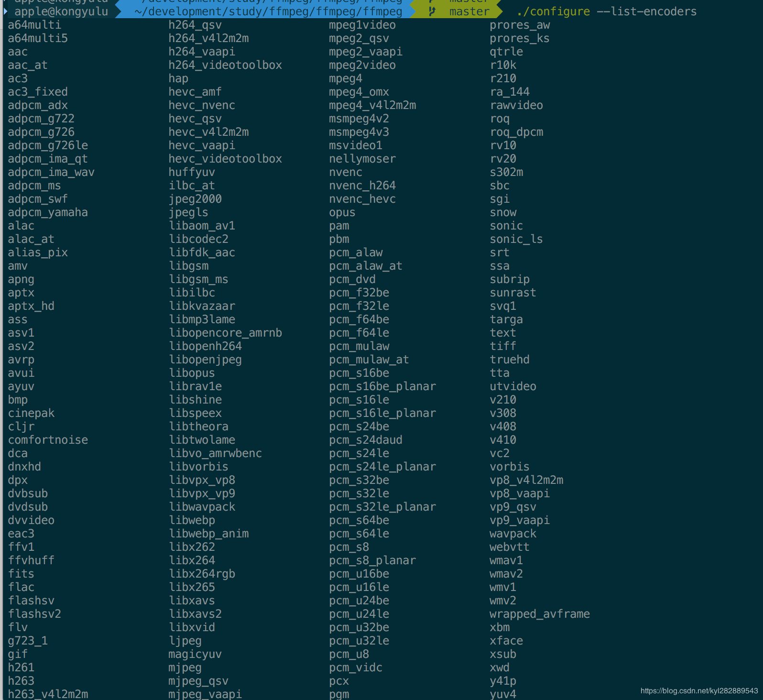Click the 'libtheora' encoder entry
This screenshot has height=700, width=763.
point(198,427)
